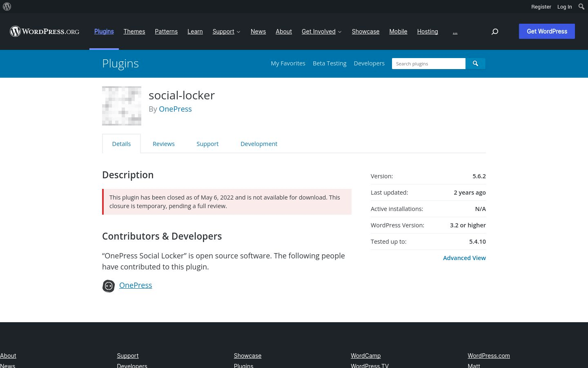The height and width of the screenshot is (368, 588).
Task: Open the Development tab
Action: click(259, 144)
